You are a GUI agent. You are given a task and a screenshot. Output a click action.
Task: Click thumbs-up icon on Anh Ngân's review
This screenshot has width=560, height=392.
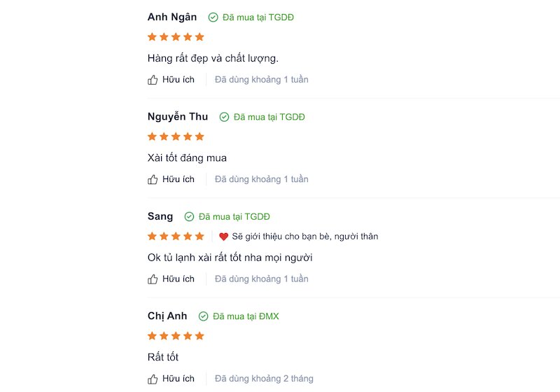pos(153,80)
